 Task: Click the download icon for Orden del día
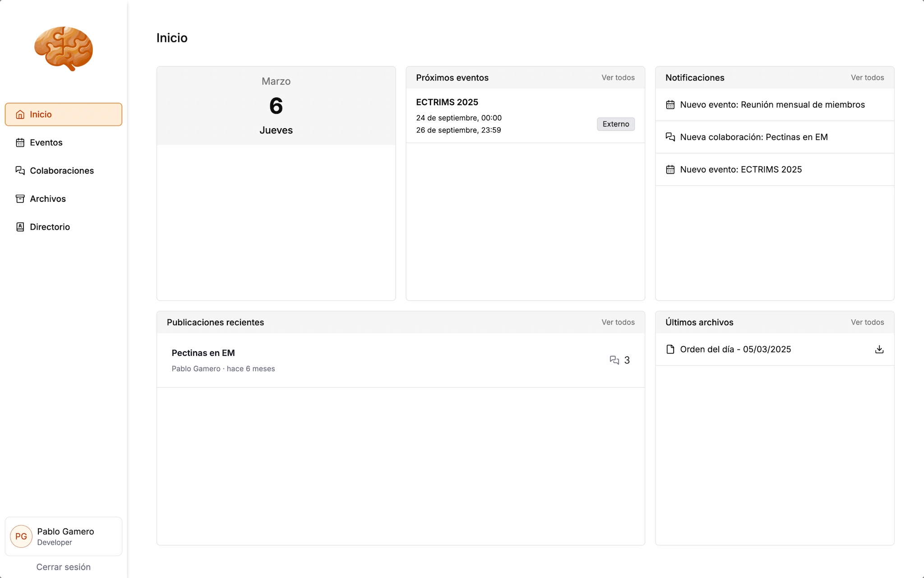pos(879,349)
